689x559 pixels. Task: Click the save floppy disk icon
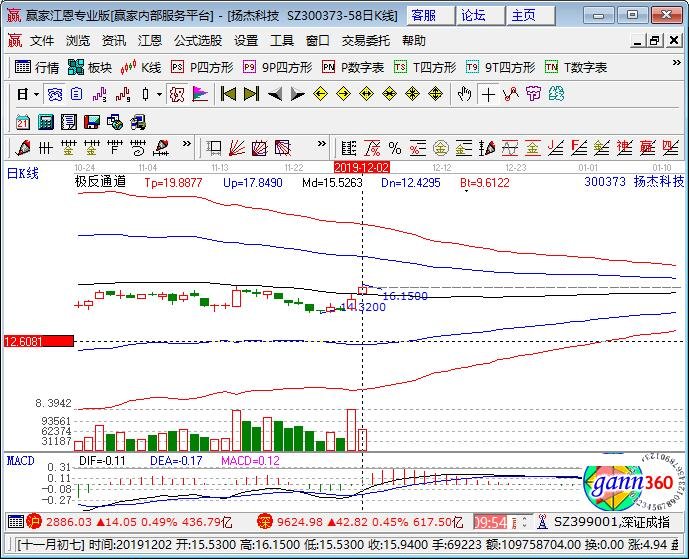91,122
